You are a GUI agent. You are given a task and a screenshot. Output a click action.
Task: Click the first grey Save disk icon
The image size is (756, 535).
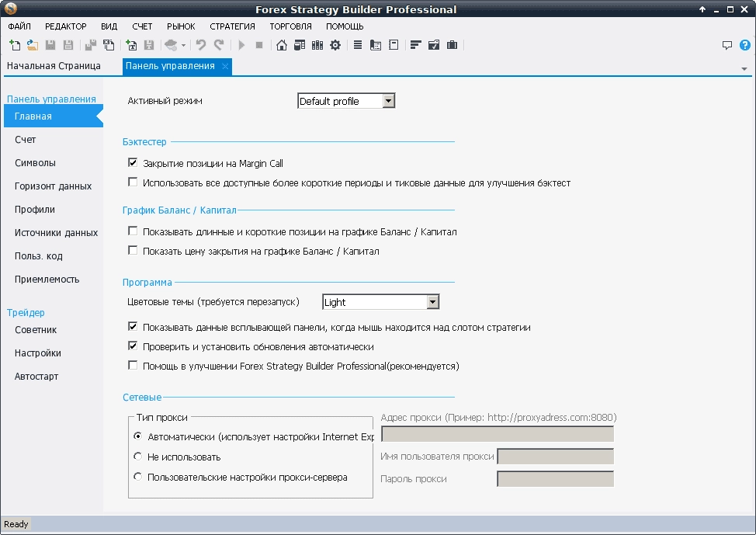click(50, 45)
